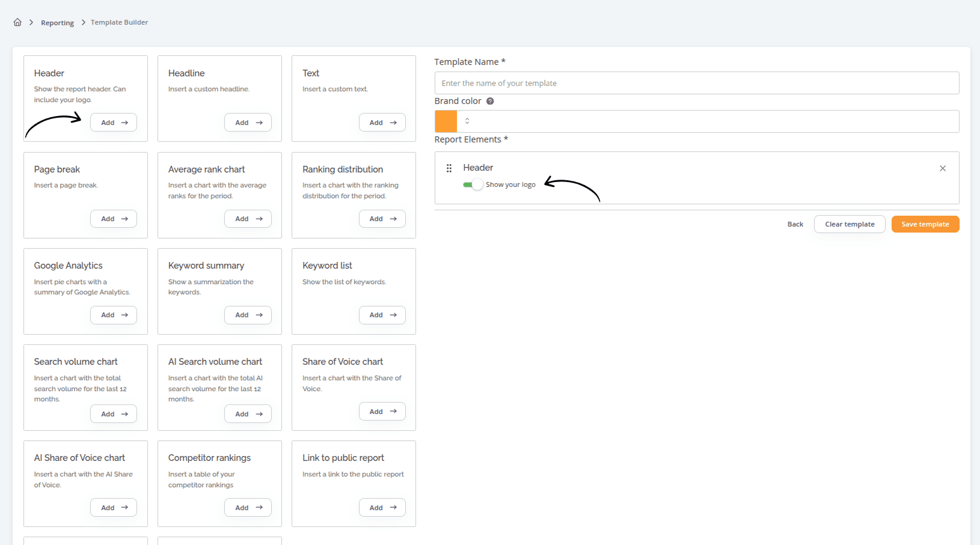This screenshot has width=980, height=545.
Task: Click the Brand color help icon
Action: click(x=490, y=101)
